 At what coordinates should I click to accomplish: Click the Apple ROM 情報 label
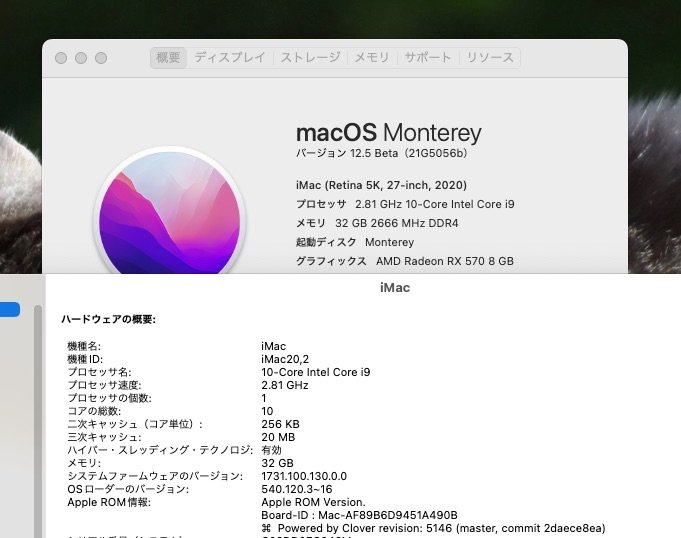109,502
